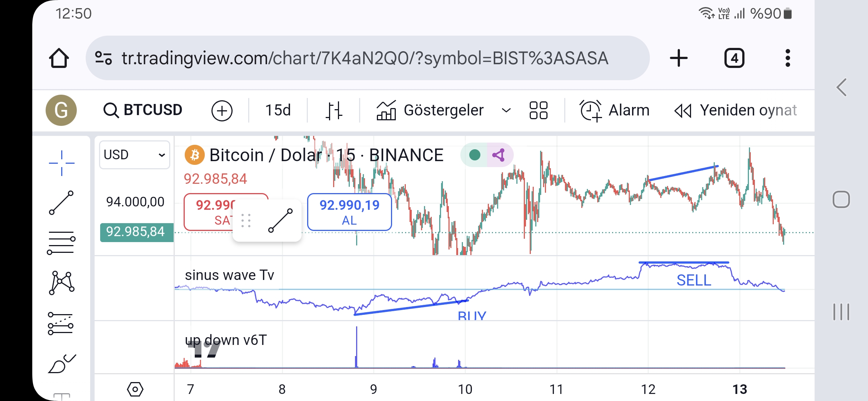Select the crosshair cursor tool
This screenshot has height=401, width=868.
point(62,163)
